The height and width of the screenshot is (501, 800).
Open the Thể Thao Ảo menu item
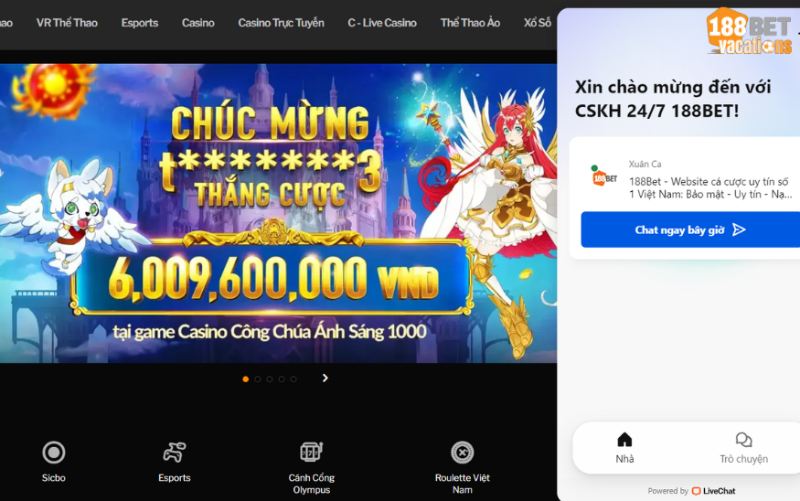click(x=470, y=23)
